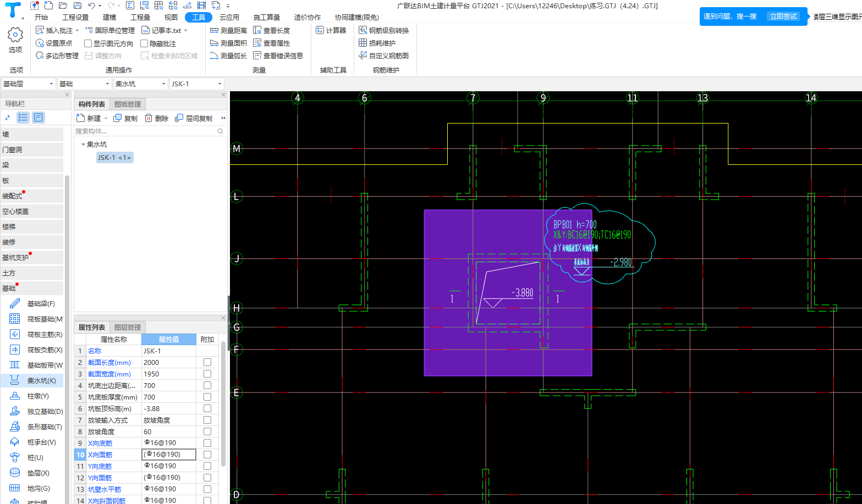Click the 复制 button in component list
The image size is (862, 504).
click(125, 118)
